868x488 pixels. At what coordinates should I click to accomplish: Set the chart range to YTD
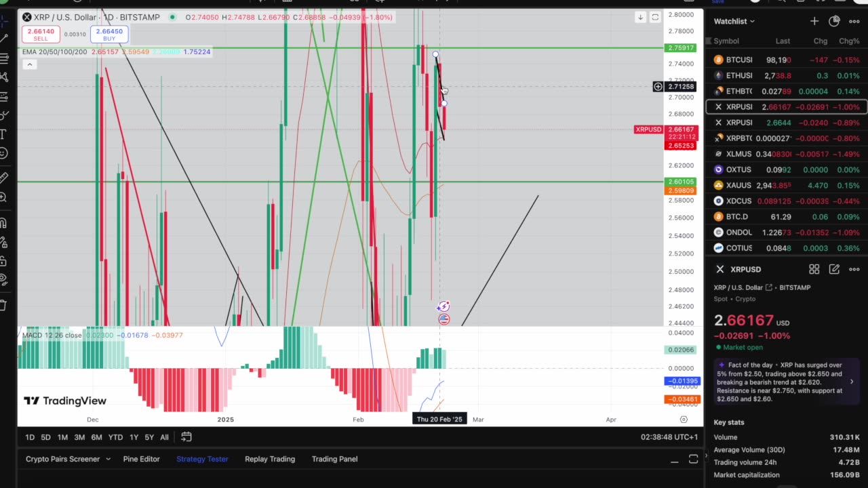click(x=115, y=437)
